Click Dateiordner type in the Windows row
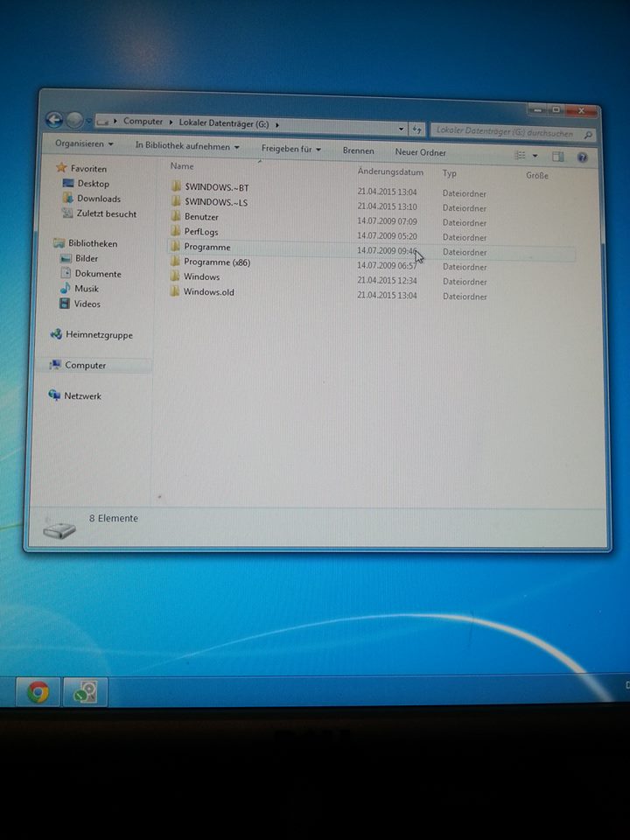630x840 pixels. point(465,281)
